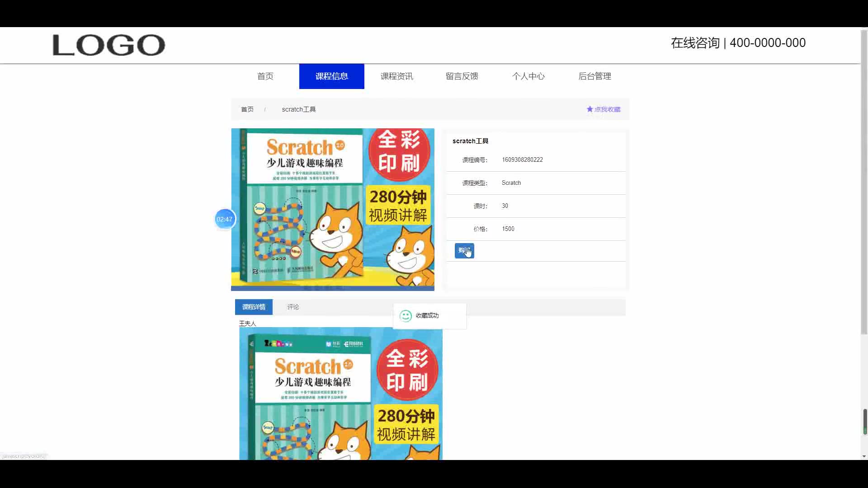Click scratch工具 breadcrumb text
The image size is (868, 488).
[x=299, y=109]
